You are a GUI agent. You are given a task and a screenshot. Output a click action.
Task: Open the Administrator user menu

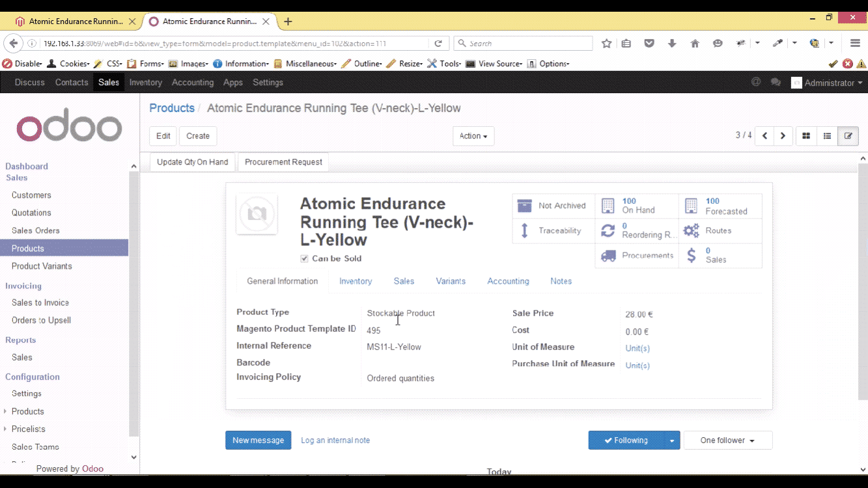coord(827,83)
